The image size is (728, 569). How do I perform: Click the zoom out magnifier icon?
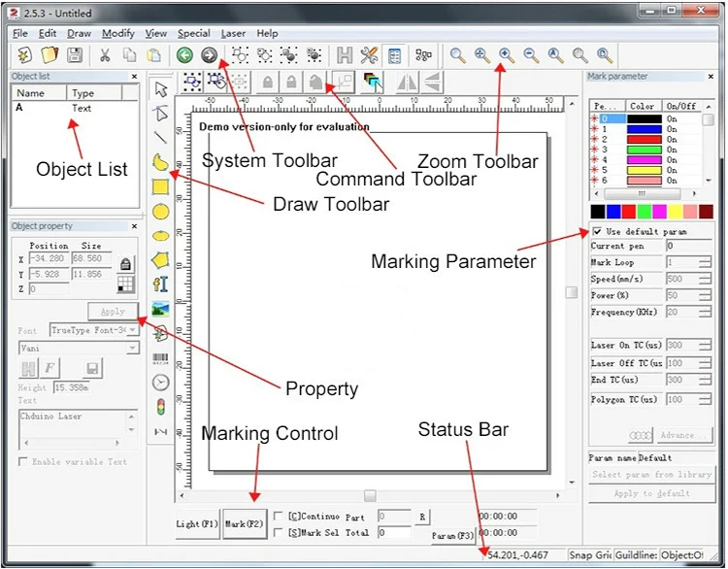[531, 55]
